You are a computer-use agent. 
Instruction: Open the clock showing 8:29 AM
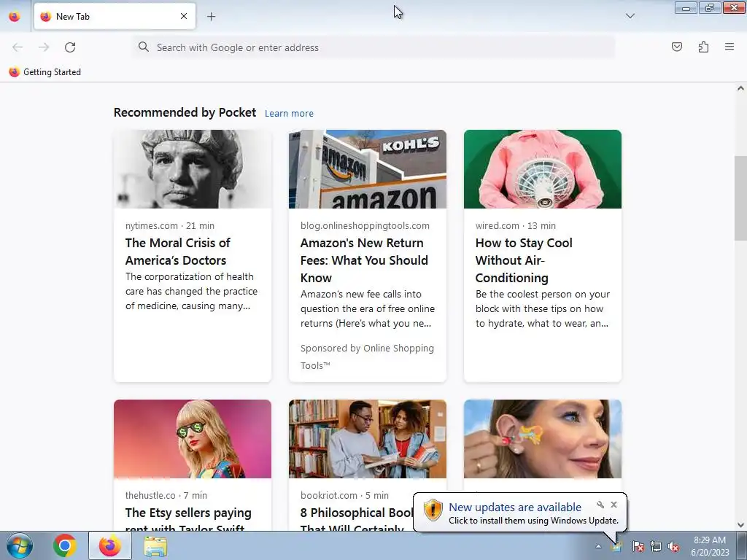[x=710, y=545]
